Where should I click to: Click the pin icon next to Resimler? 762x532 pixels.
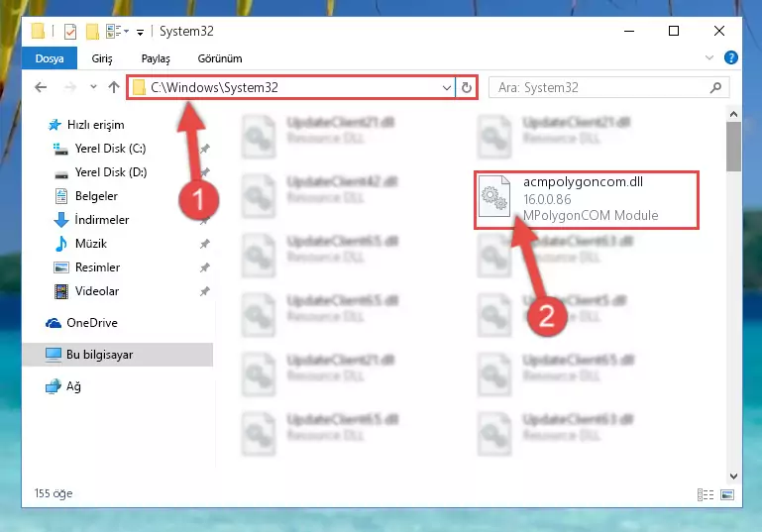click(205, 267)
